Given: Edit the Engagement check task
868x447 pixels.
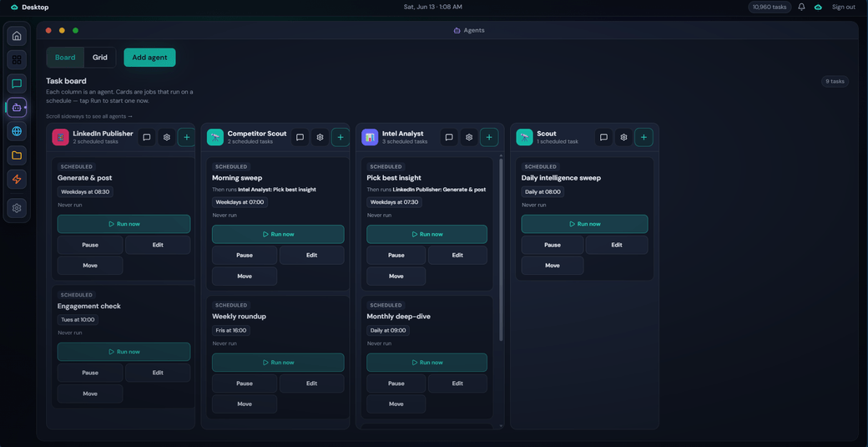Looking at the screenshot, I should pos(158,373).
